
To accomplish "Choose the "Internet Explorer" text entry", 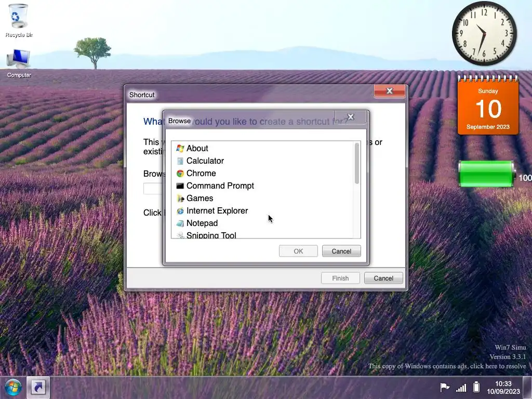I will (x=217, y=211).
